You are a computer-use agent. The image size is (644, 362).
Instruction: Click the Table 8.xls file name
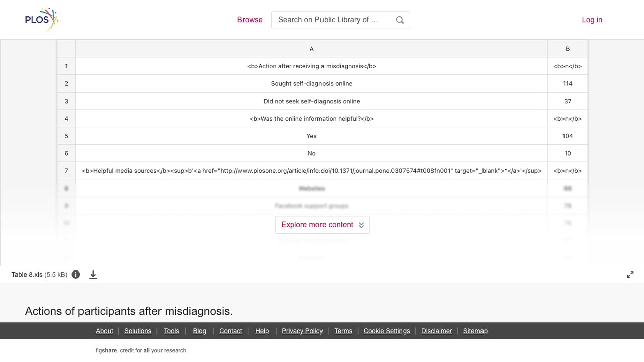point(26,275)
